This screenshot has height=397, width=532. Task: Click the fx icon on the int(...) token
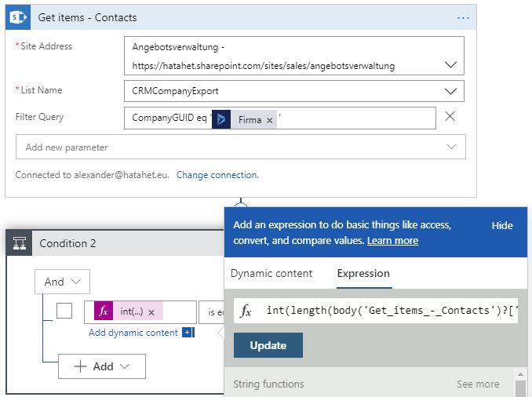tap(104, 311)
